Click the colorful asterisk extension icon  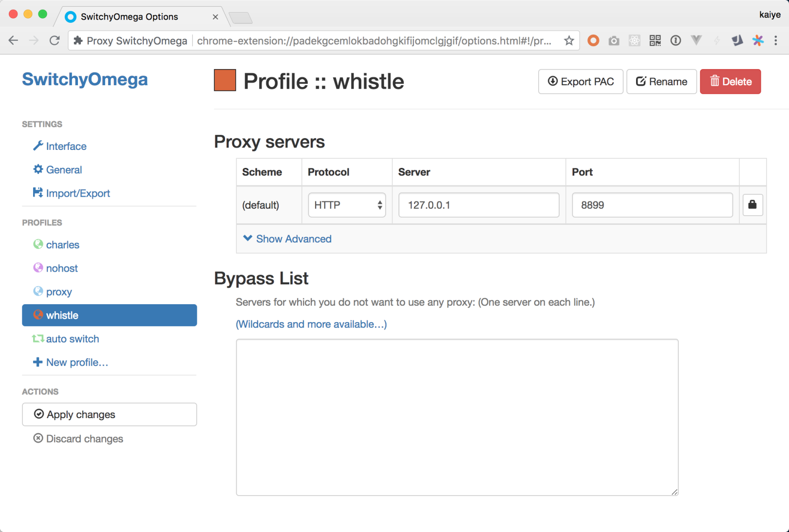click(758, 41)
